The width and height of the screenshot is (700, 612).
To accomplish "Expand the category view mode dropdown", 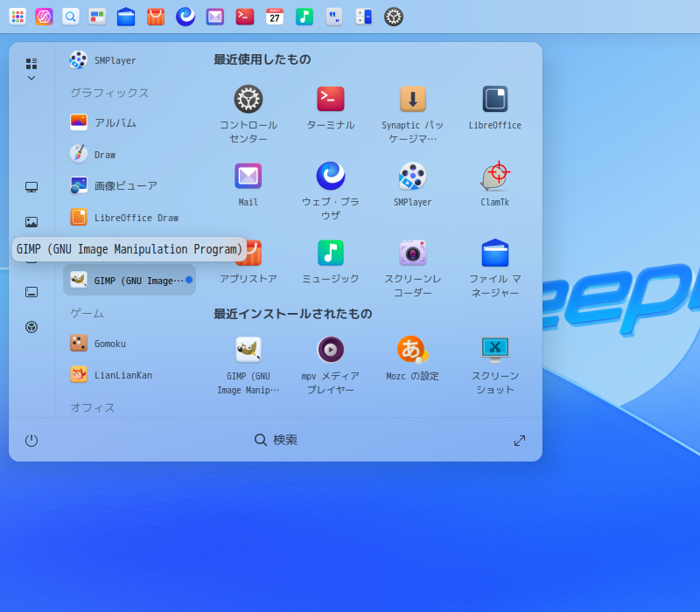I will (31, 70).
